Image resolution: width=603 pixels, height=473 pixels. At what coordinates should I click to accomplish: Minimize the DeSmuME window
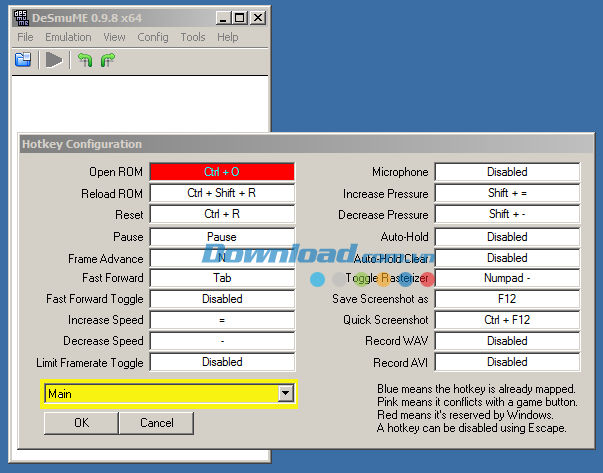[223, 18]
